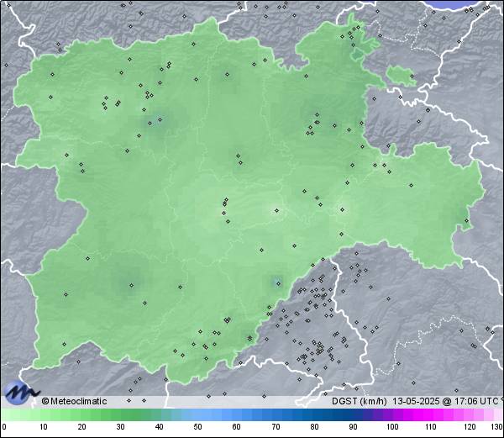Select the DGST (km/h) label
Screen dimensions: 504x438
(x=360, y=401)
